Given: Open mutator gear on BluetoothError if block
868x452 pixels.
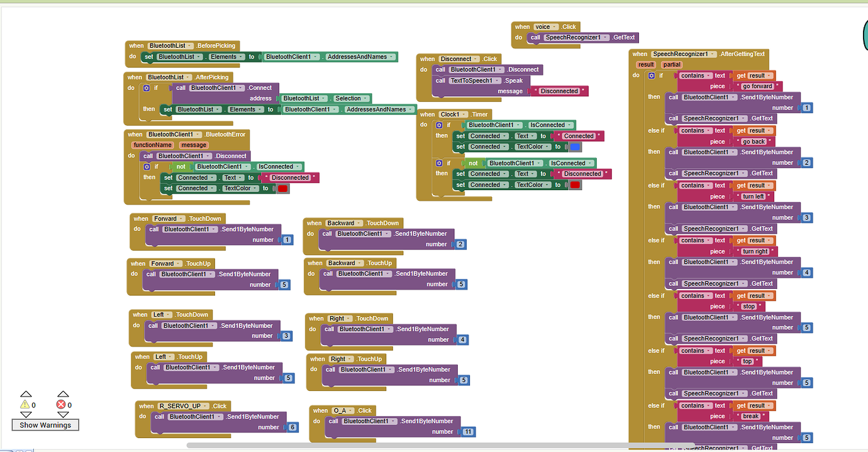Looking at the screenshot, I should pos(147,167).
